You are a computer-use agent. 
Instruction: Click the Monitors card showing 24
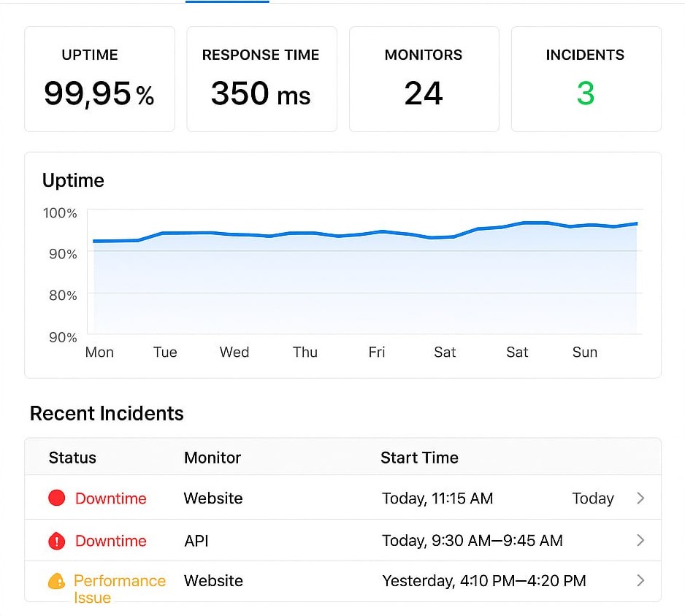pyautogui.click(x=424, y=80)
